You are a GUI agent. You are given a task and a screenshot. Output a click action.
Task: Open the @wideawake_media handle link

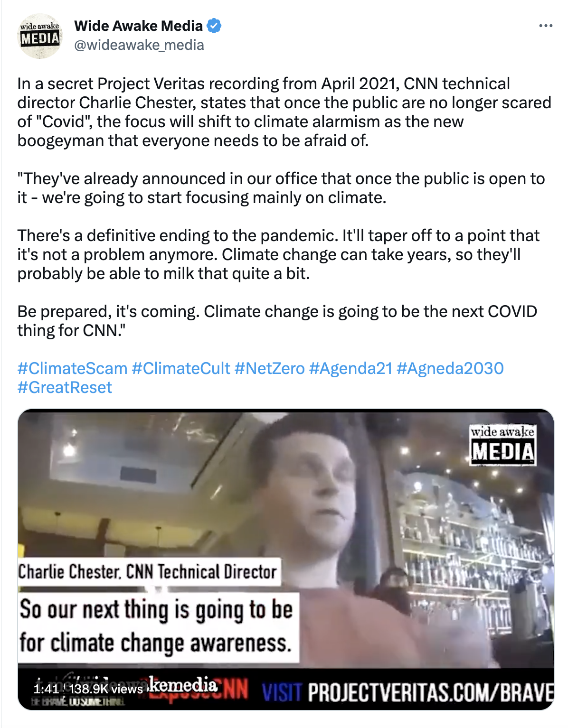pos(139,45)
